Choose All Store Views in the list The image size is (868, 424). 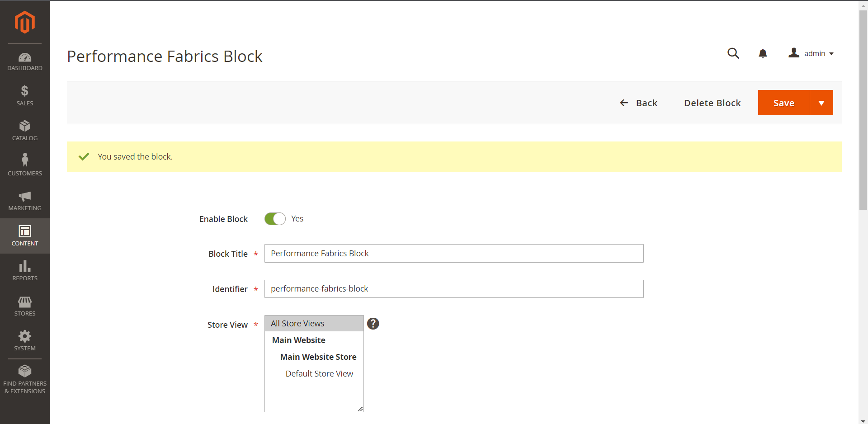(x=297, y=323)
